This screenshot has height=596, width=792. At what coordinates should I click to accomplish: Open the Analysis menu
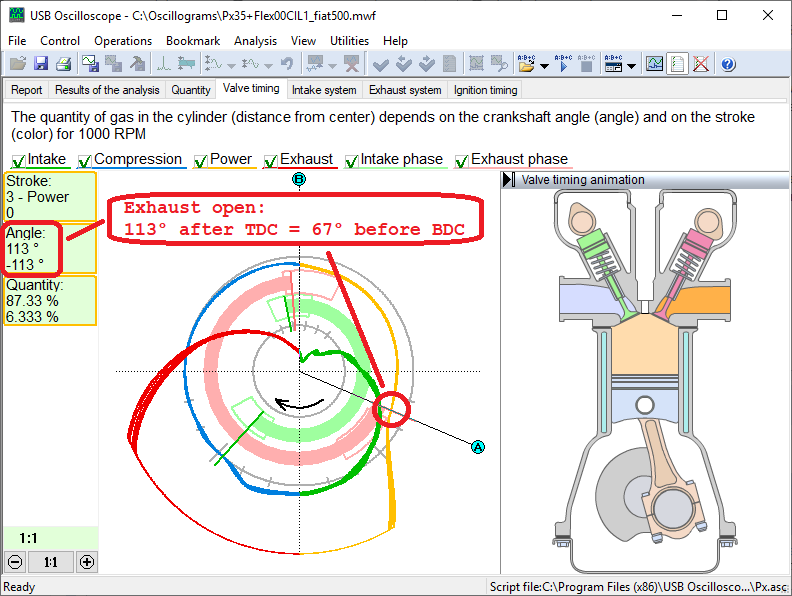[255, 41]
